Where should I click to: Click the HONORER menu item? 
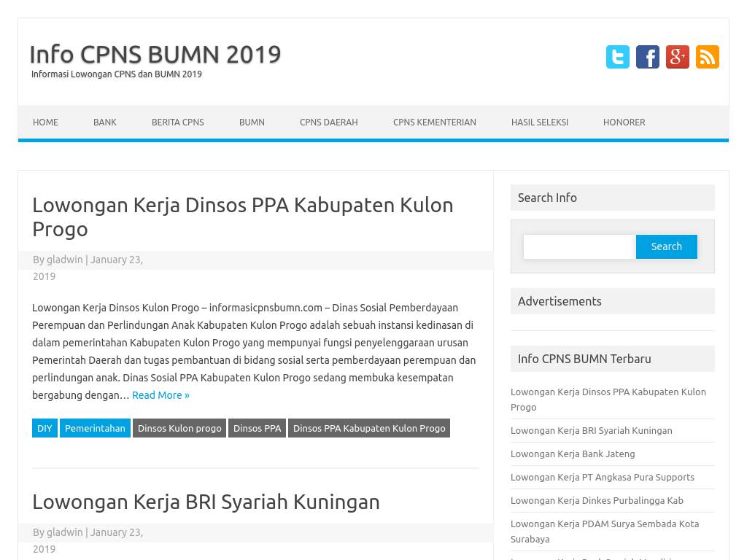tap(624, 122)
